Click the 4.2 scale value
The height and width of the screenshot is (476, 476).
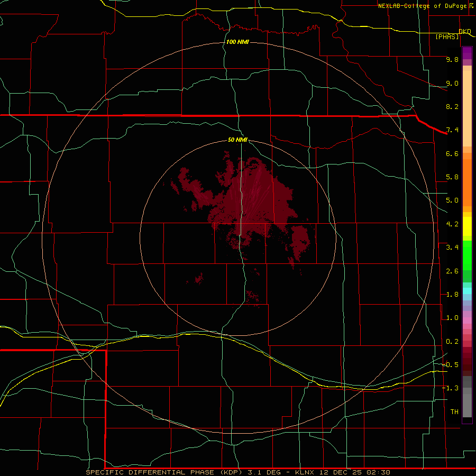pos(452,224)
